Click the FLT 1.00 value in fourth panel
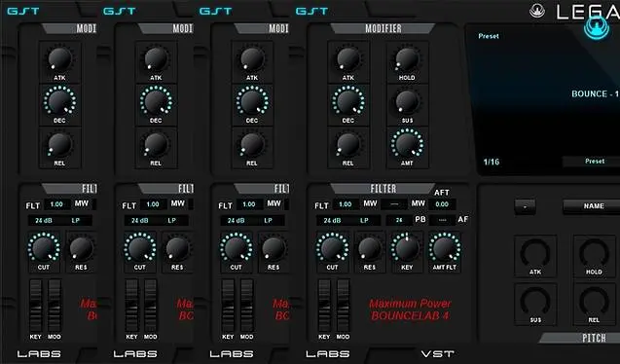 [346, 204]
